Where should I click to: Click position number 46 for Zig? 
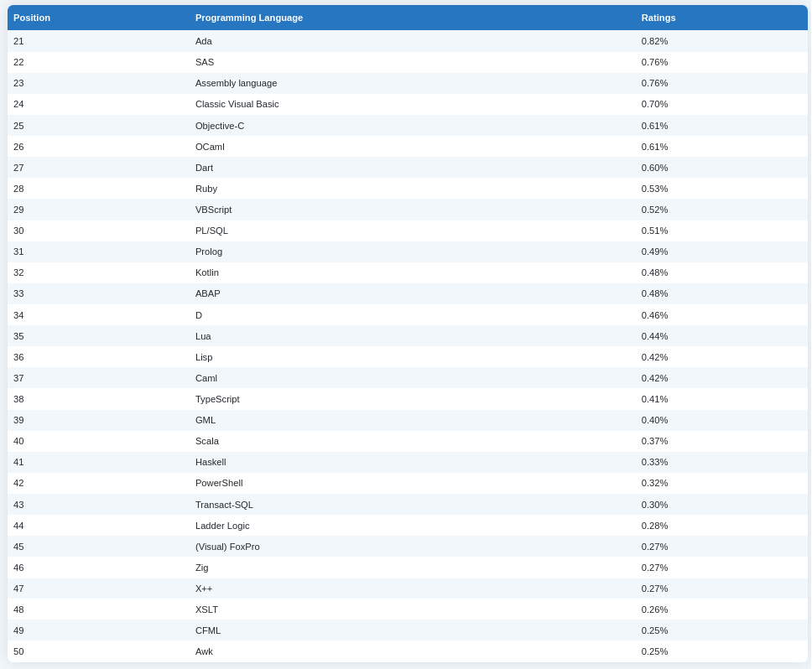(18, 568)
